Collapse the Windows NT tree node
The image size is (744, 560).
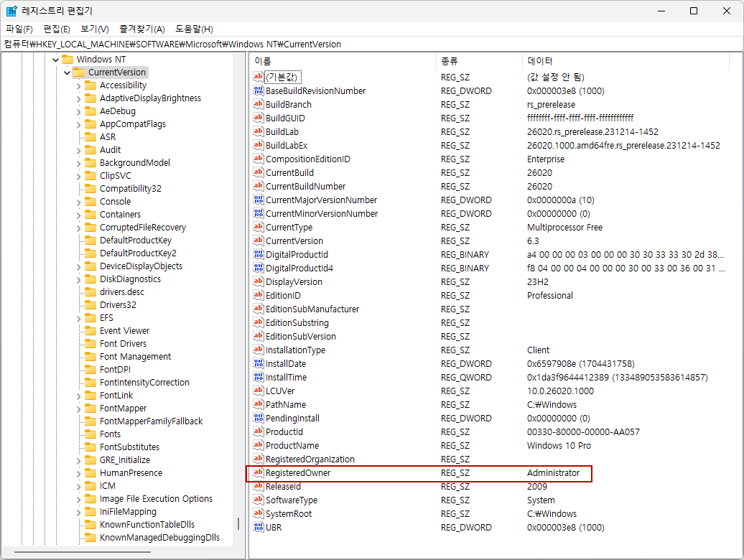55,60
